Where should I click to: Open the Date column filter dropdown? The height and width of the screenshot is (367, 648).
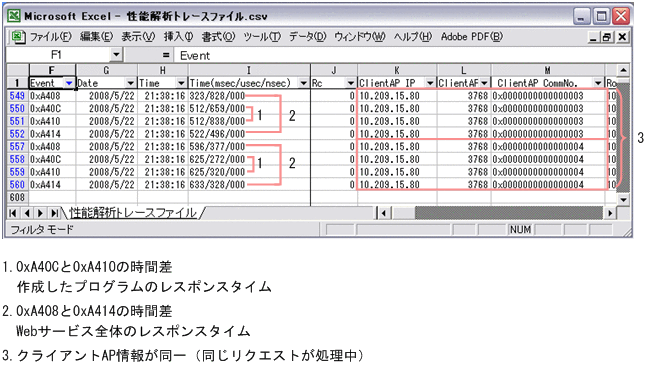(131, 83)
